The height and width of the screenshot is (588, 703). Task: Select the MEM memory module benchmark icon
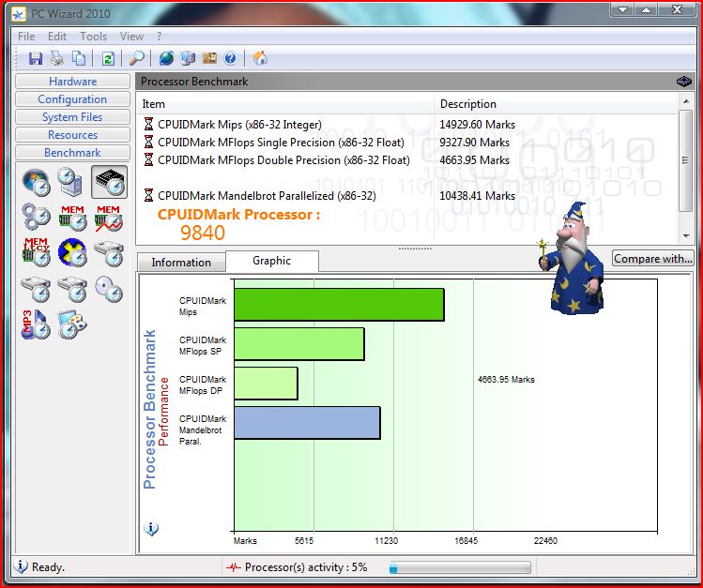pyautogui.click(x=72, y=218)
